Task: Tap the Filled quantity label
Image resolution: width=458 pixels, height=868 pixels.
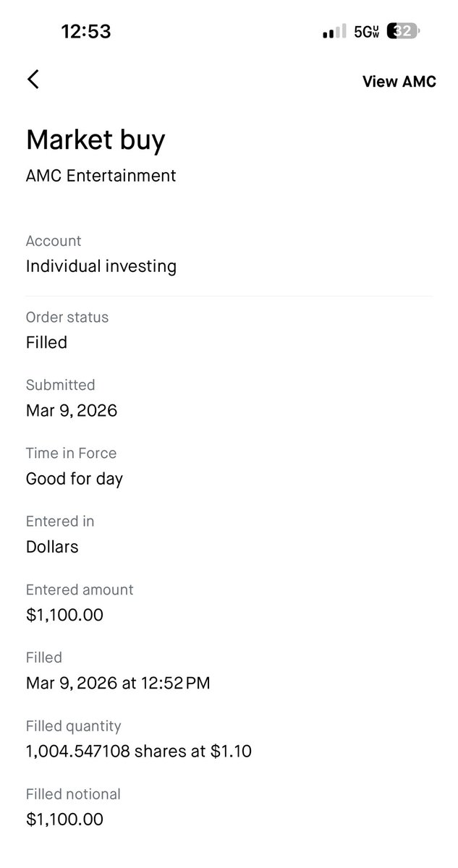Action: pos(73,726)
